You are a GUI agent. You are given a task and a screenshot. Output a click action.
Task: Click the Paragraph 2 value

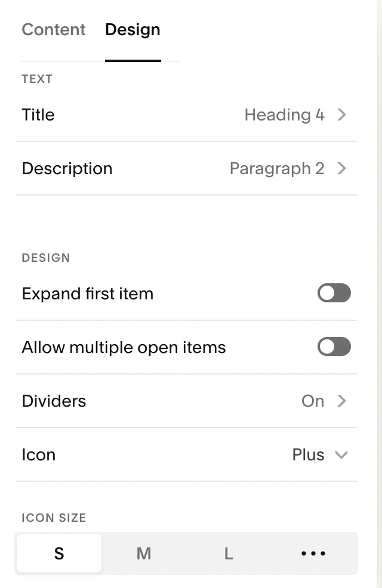click(x=277, y=168)
